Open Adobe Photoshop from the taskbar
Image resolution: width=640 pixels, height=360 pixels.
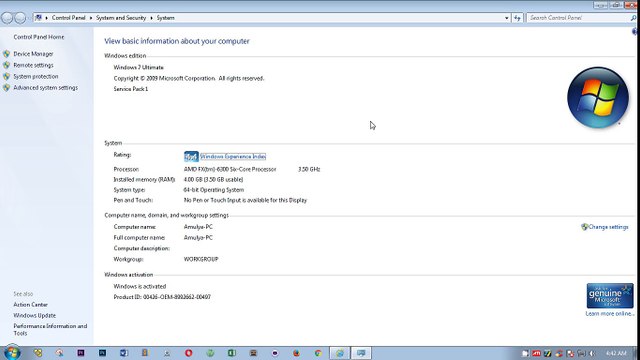pyautogui.click(x=102, y=353)
